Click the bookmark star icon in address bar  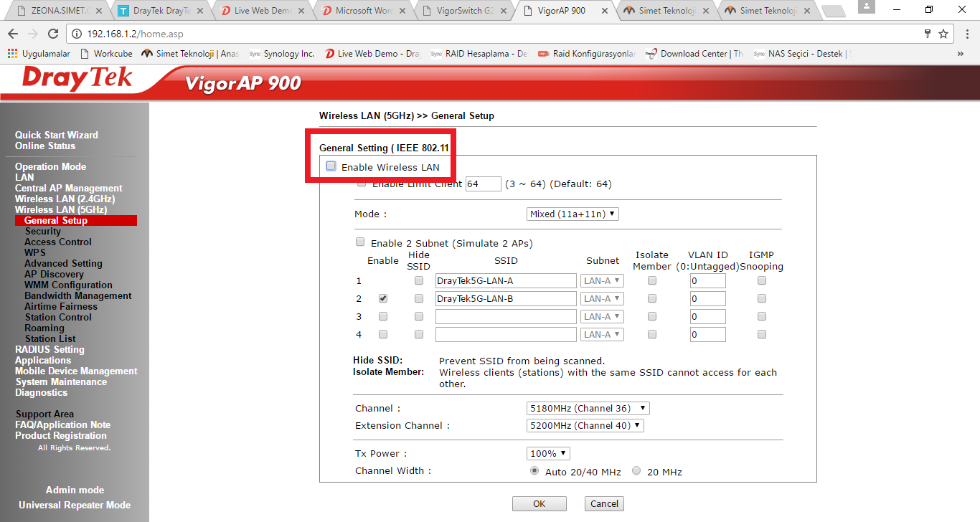(x=943, y=34)
